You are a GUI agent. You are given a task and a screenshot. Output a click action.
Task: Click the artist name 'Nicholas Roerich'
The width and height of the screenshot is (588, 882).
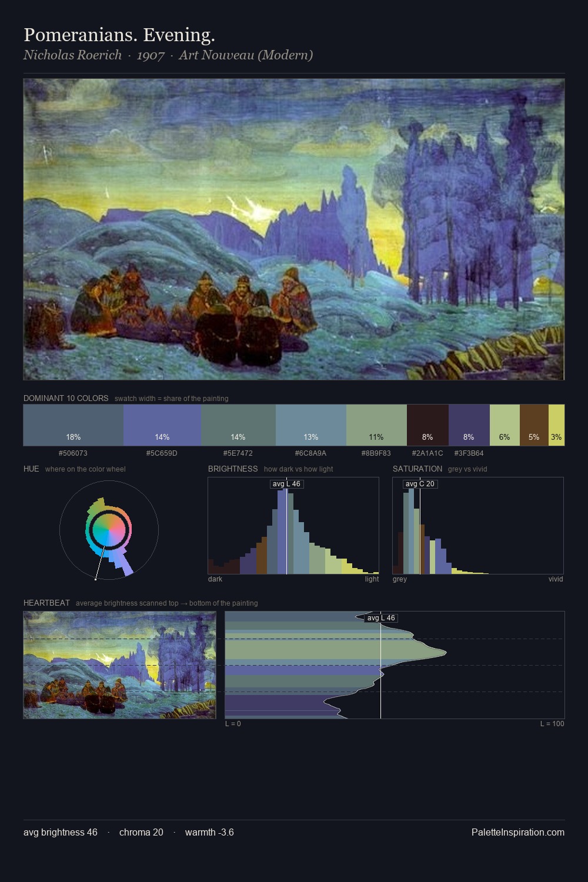click(x=72, y=55)
